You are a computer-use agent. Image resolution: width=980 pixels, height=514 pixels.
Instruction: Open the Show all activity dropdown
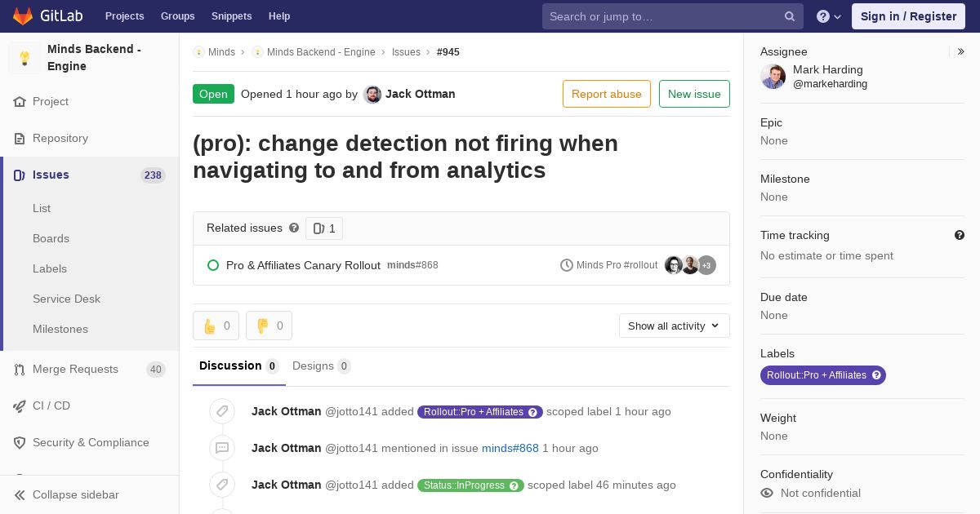[675, 326]
